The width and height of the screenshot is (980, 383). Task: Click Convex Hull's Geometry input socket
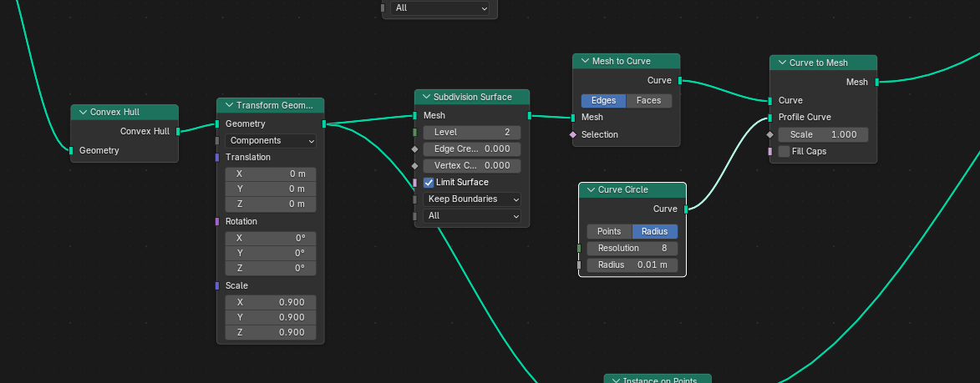(x=71, y=150)
